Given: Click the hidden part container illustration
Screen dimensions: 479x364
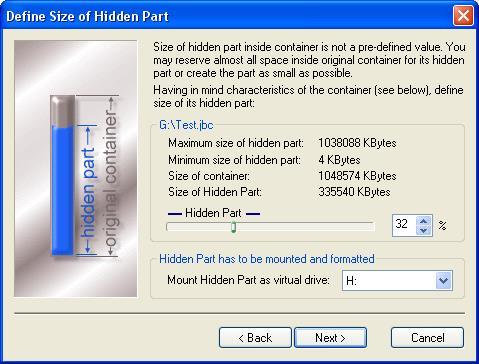Looking at the screenshot, I should (76, 169).
